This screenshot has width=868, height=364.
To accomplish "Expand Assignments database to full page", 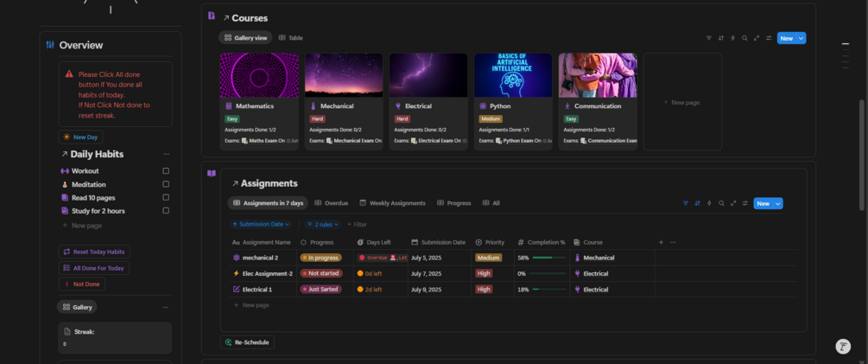I will pos(733,203).
